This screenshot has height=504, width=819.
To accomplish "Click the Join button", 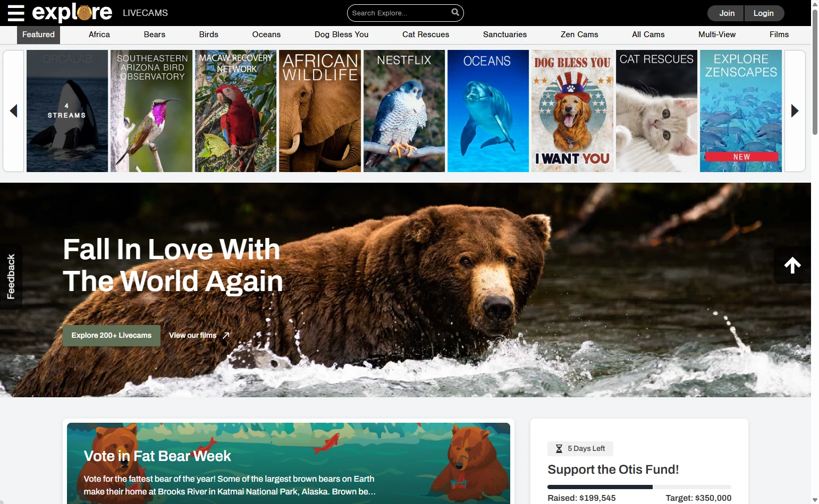I will (726, 13).
